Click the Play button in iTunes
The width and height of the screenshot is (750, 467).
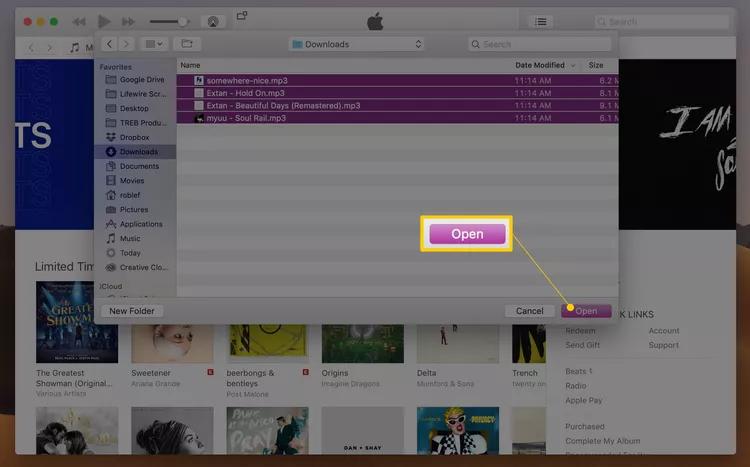[103, 21]
